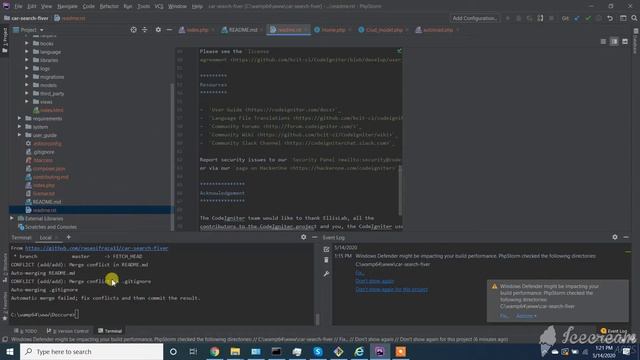
Task: Click Event Log clear all trash icon
Action: (x=326, y=260)
